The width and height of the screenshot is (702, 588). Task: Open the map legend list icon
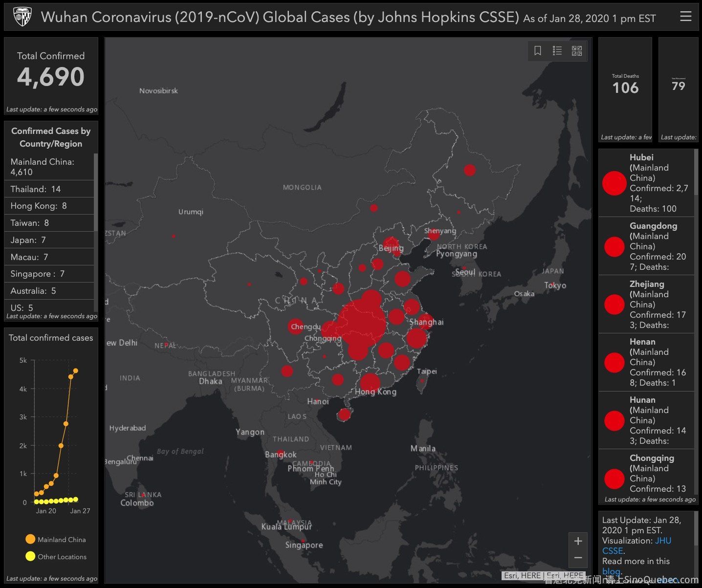click(557, 51)
